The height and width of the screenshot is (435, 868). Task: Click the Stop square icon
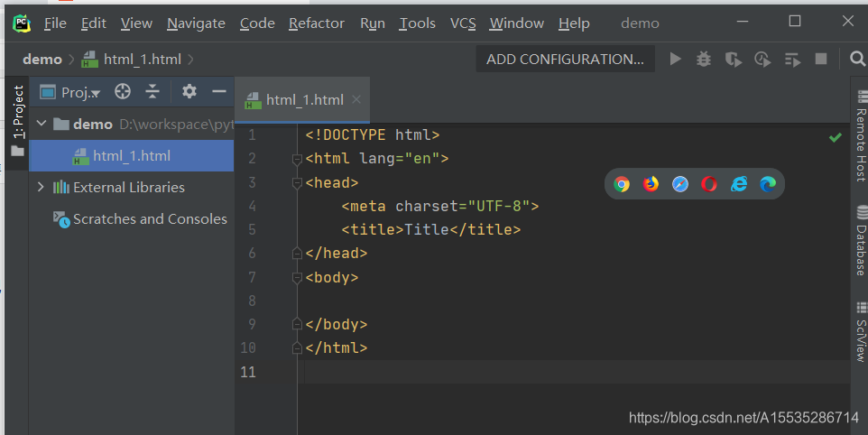(821, 59)
